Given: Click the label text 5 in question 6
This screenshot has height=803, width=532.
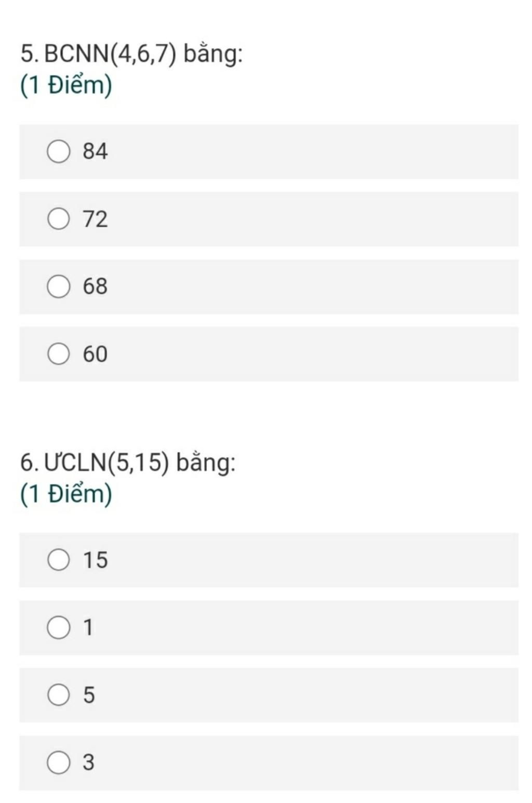Looking at the screenshot, I should pyautogui.click(x=89, y=695).
